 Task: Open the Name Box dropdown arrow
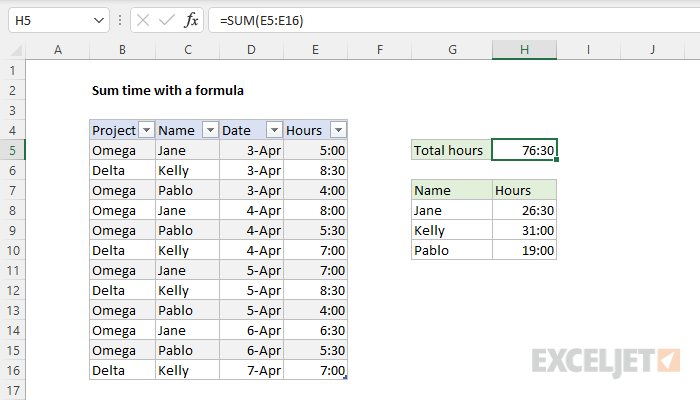tap(97, 20)
